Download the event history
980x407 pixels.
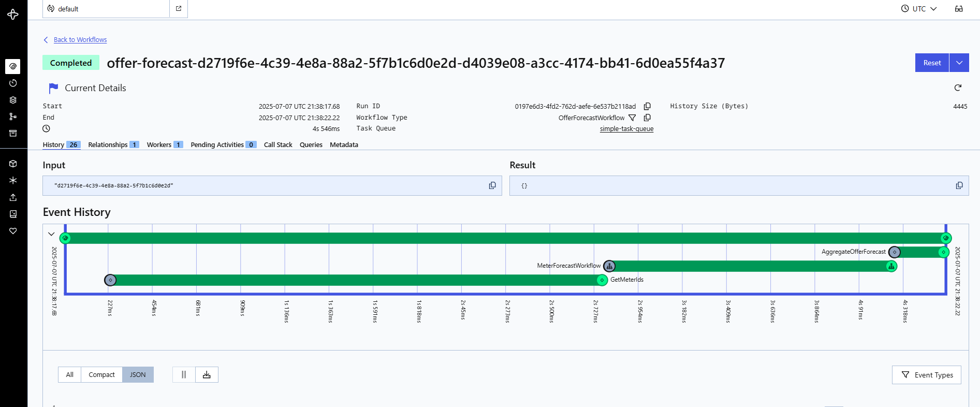[207, 374]
